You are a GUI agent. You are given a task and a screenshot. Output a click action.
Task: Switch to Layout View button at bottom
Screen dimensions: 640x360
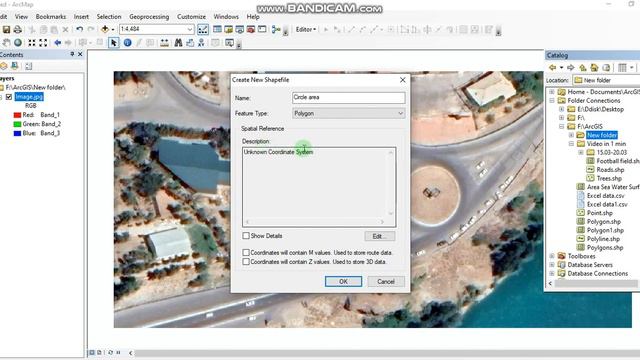99,352
